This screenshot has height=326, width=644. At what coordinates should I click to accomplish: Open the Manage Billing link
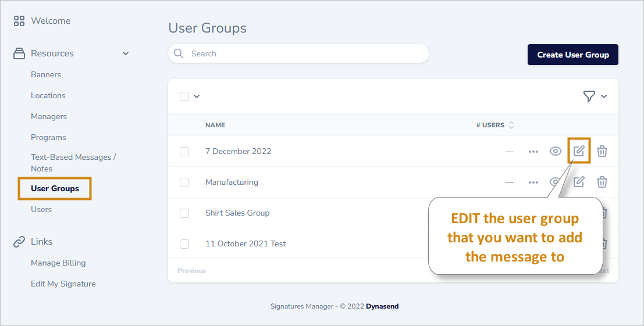tap(58, 263)
